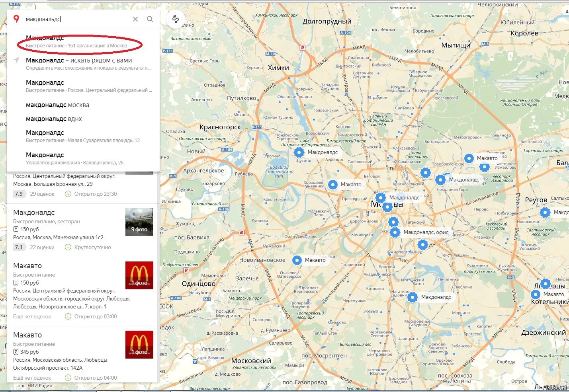The image size is (569, 392).
Task: Click the '22 оценки' reviews link
Action: click(x=42, y=247)
